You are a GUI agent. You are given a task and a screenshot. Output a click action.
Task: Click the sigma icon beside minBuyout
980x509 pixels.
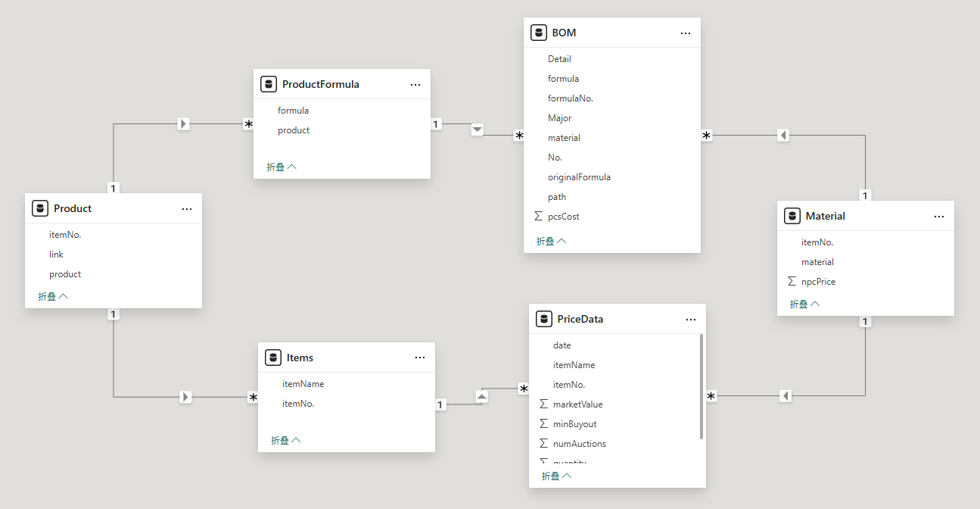(544, 424)
